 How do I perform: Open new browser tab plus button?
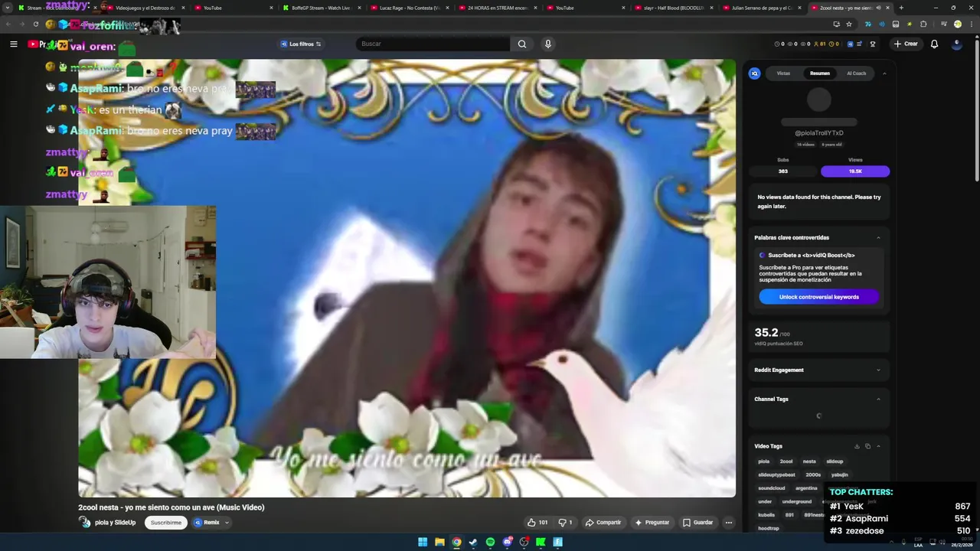(x=901, y=8)
